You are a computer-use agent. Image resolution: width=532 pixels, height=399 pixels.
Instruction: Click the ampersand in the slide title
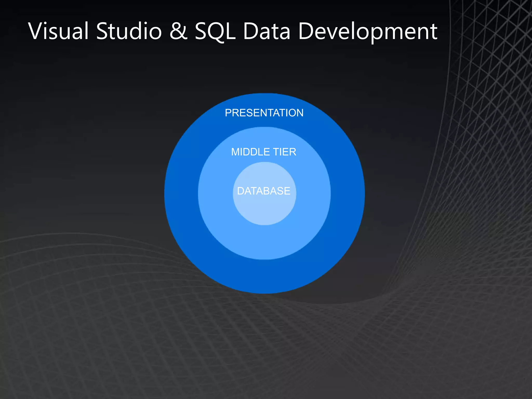(178, 31)
